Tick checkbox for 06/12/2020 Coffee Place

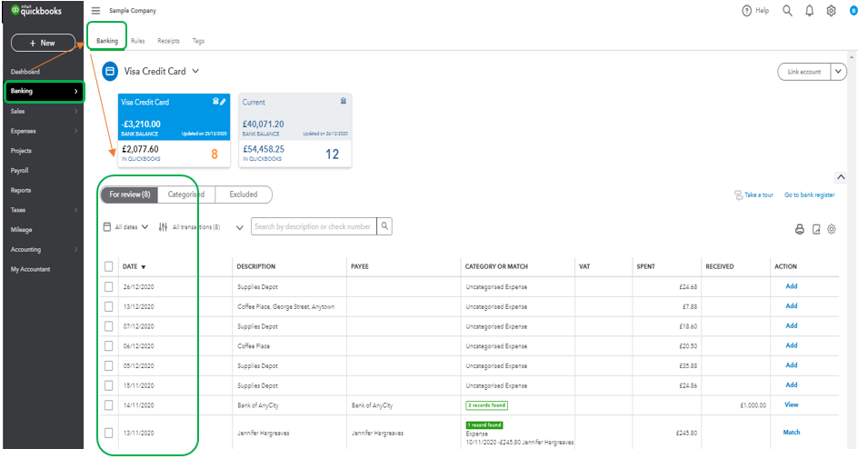108,346
